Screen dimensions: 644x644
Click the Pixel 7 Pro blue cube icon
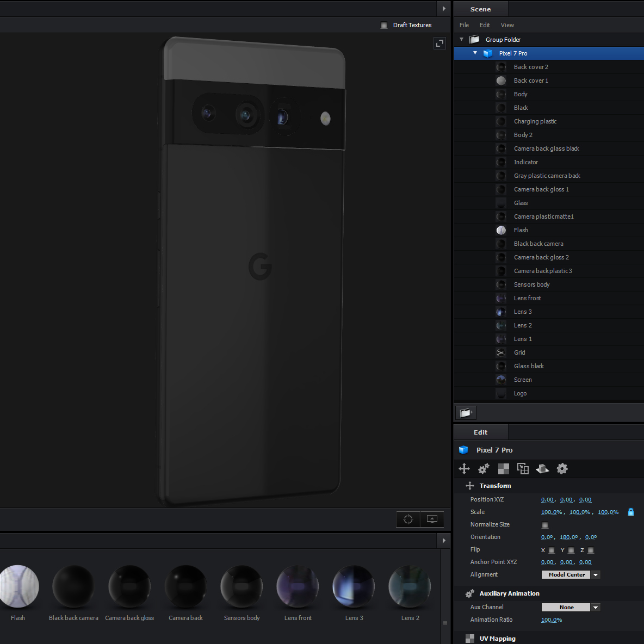pyautogui.click(x=488, y=53)
